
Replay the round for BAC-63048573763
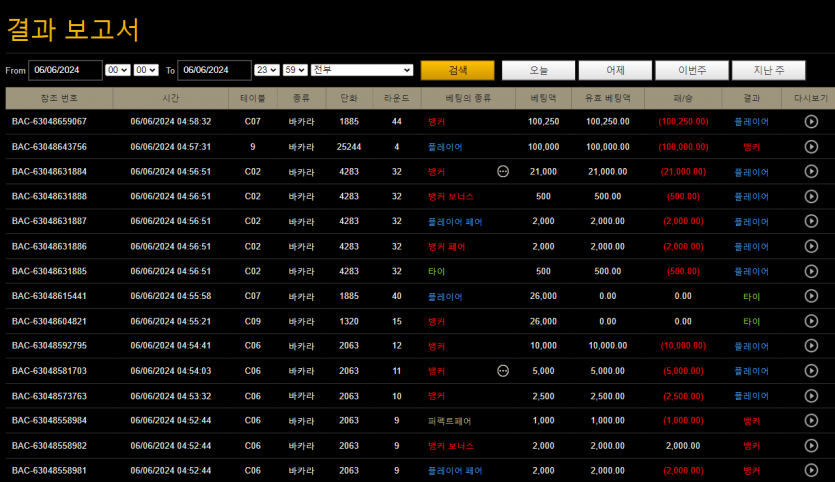pos(811,396)
